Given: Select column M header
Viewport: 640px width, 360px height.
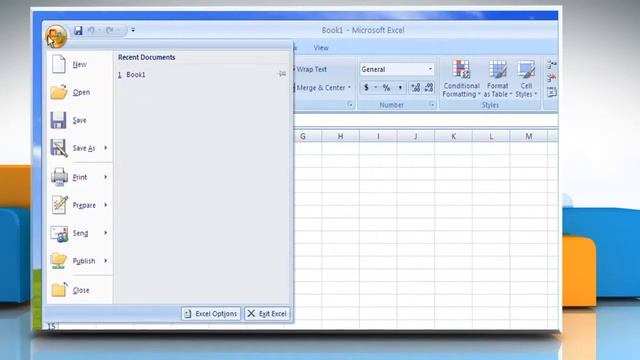Looking at the screenshot, I should pyautogui.click(x=529, y=136).
